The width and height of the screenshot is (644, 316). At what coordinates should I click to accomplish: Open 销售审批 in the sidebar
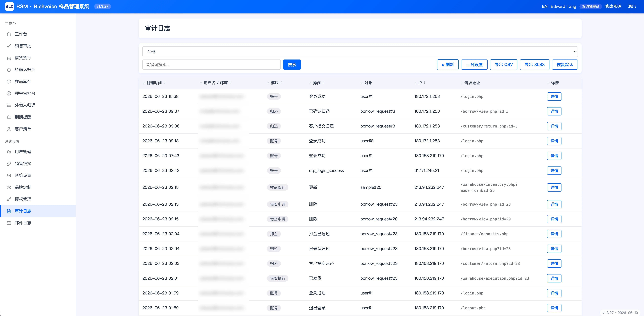(x=38, y=46)
